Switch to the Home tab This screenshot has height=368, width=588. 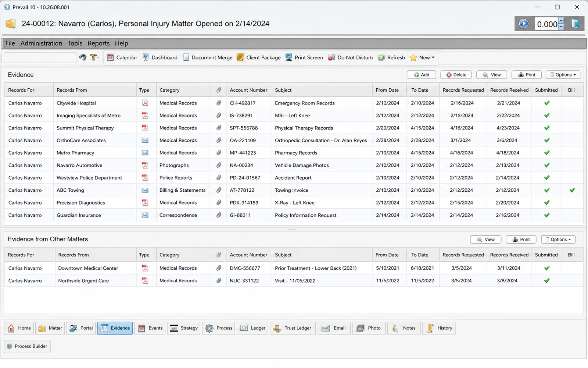click(x=19, y=328)
